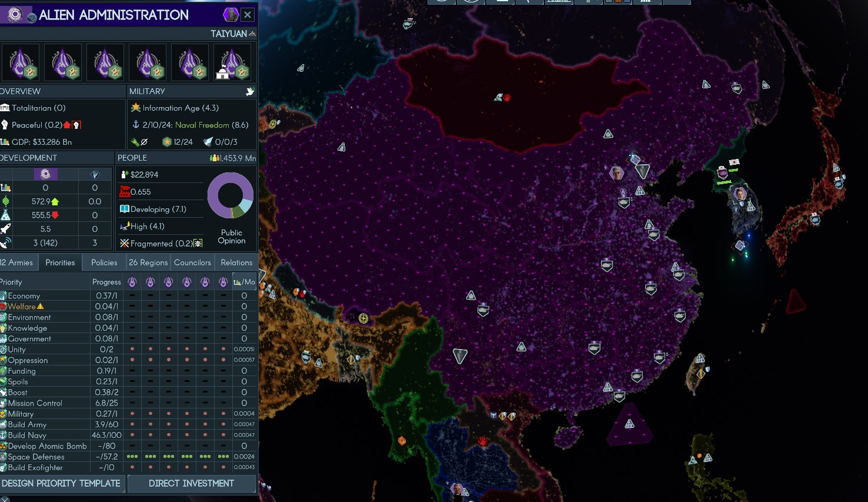Screen dimensions: 868x502
Task: Click the GDP: $33,286 Bn text
Action: coord(41,142)
